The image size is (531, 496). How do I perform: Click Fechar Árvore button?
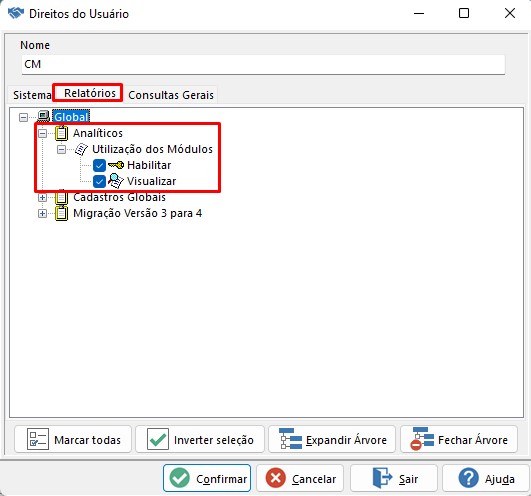459,439
